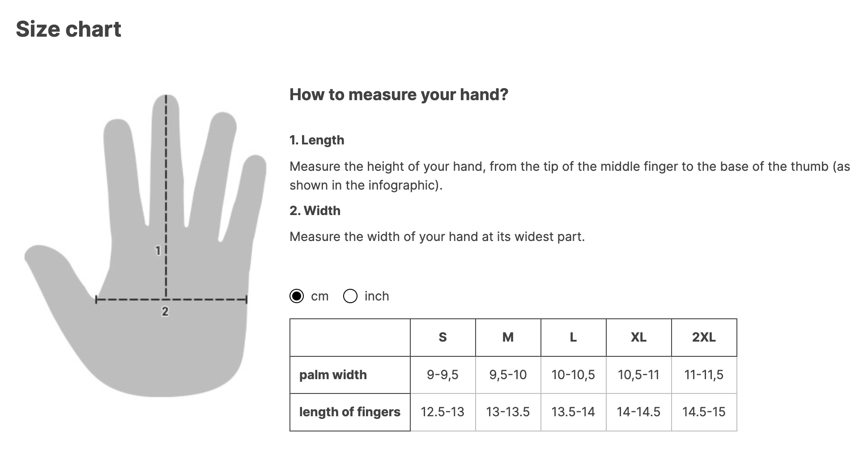
Task: Select the cm unit radio button
Action: (x=297, y=296)
